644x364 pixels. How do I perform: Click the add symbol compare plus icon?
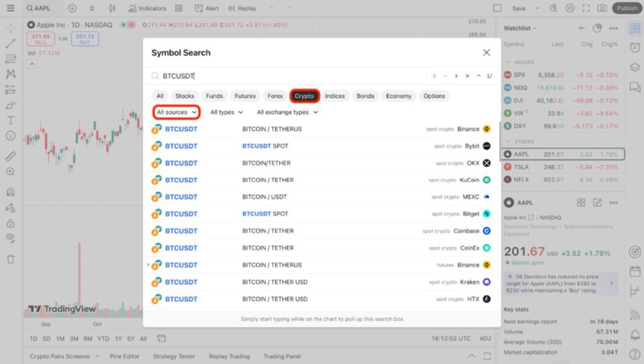coord(72,8)
